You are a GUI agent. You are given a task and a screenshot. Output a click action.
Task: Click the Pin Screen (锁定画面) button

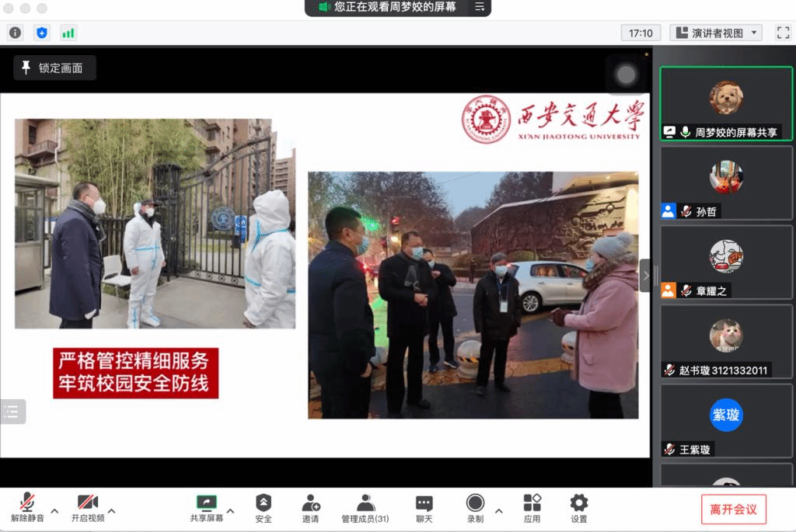[x=54, y=68]
